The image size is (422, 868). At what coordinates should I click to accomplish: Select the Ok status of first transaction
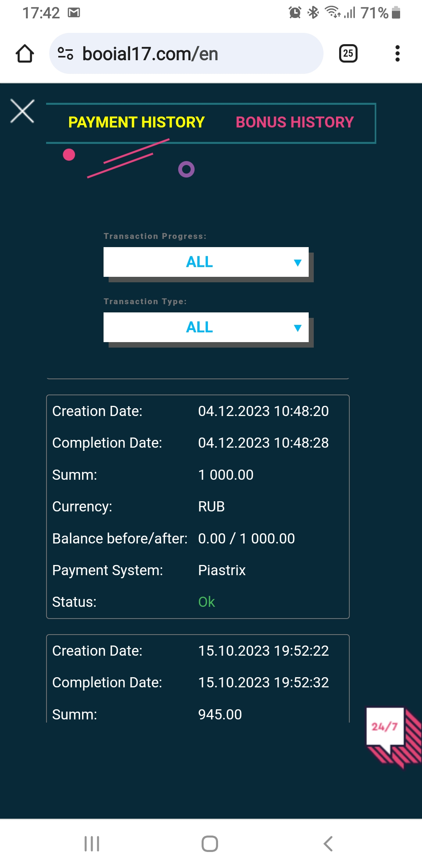[x=206, y=602]
